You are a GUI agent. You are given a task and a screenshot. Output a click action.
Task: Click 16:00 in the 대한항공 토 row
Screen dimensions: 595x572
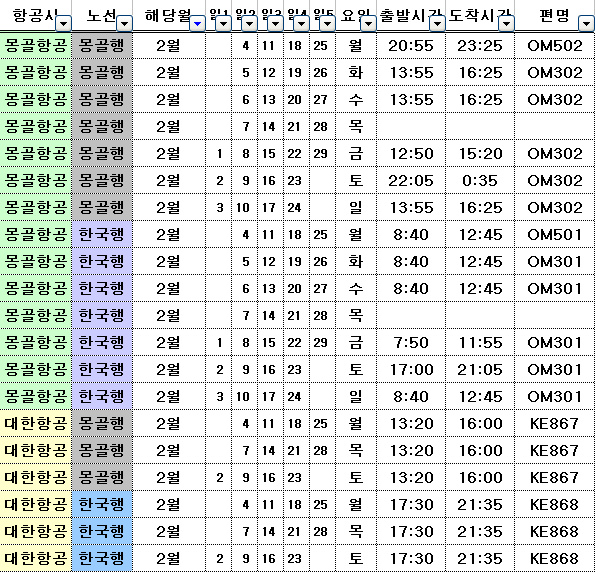480,477
